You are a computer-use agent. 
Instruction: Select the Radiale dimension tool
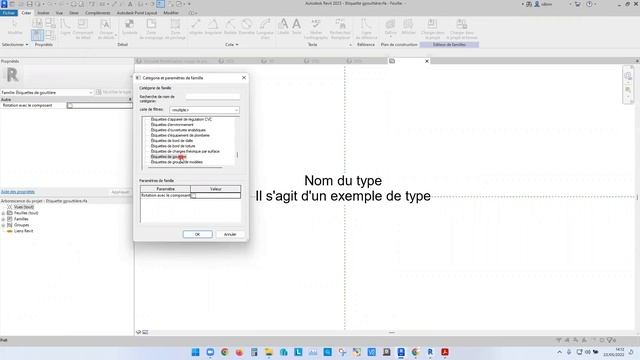pos(230,28)
